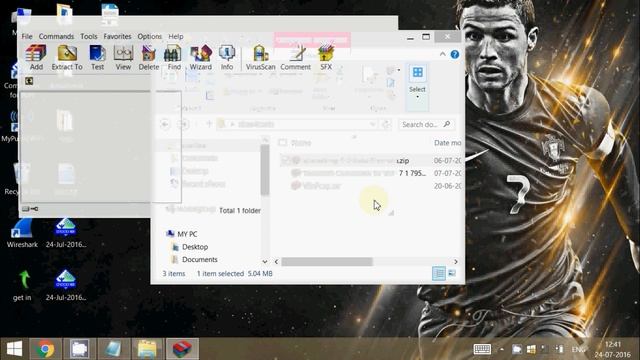Open WinRAR File menu

(27, 36)
